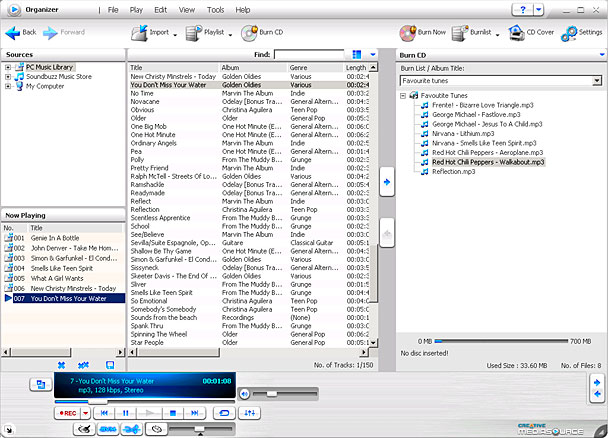This screenshot has width=608, height=438.
Task: Open the View menu
Action: [187, 10]
